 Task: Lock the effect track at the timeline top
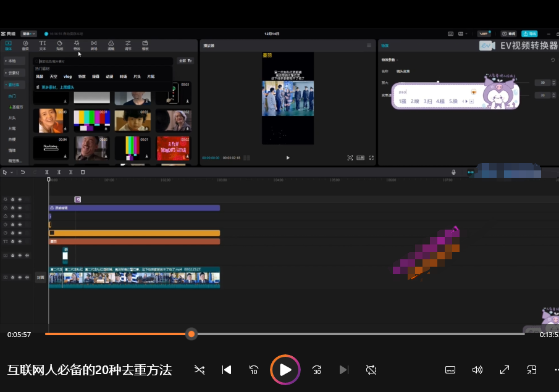[12, 199]
